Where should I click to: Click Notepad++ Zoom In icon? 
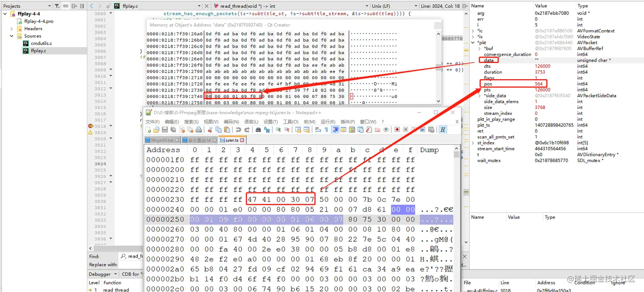click(x=278, y=130)
